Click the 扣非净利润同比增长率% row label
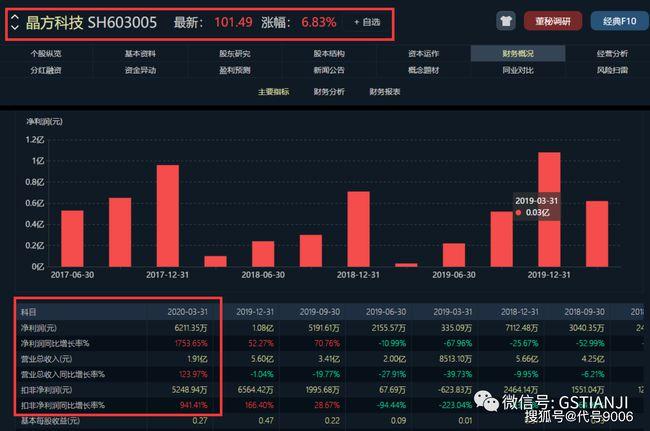This screenshot has height=431, width=650. click(x=63, y=405)
